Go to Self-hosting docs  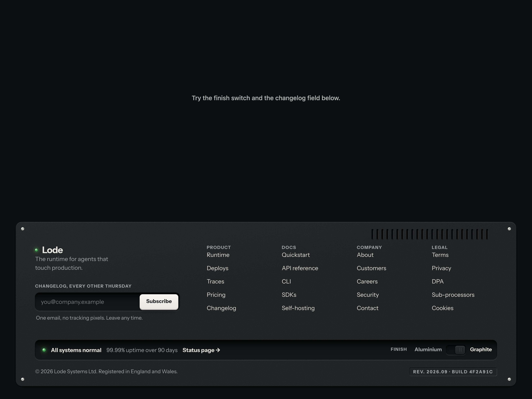pos(298,308)
